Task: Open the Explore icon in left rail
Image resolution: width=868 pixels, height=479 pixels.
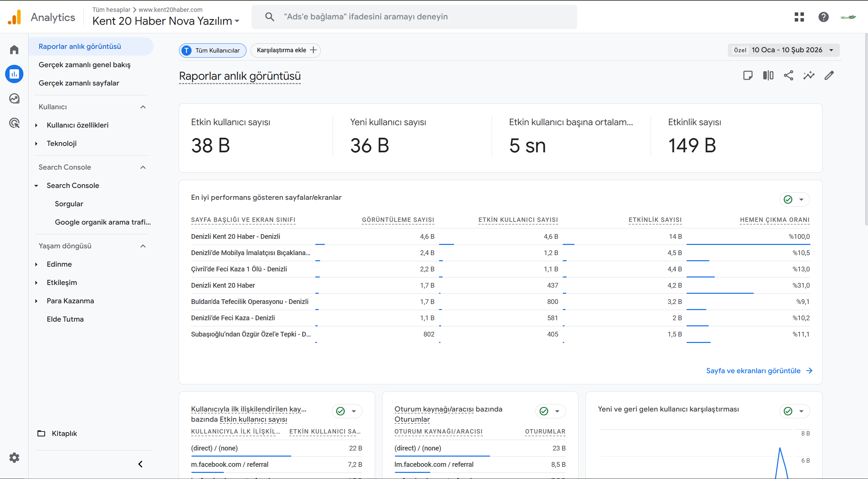Action: (x=14, y=98)
